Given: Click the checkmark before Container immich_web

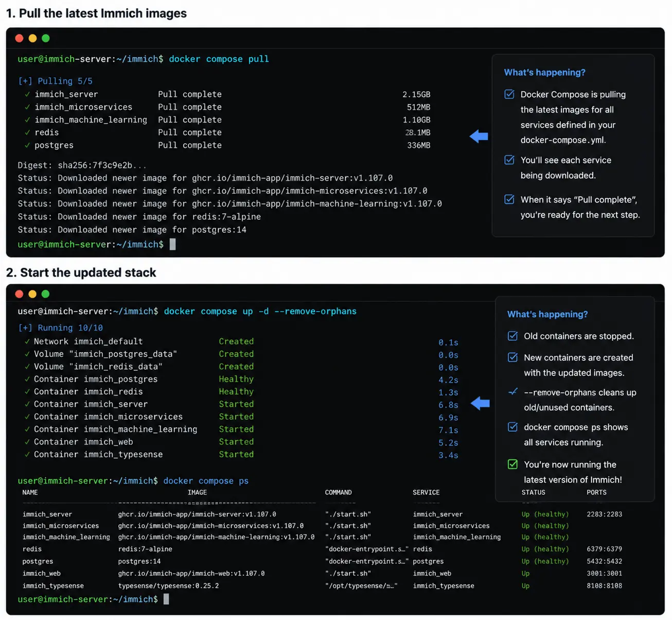Looking at the screenshot, I should 27,442.
